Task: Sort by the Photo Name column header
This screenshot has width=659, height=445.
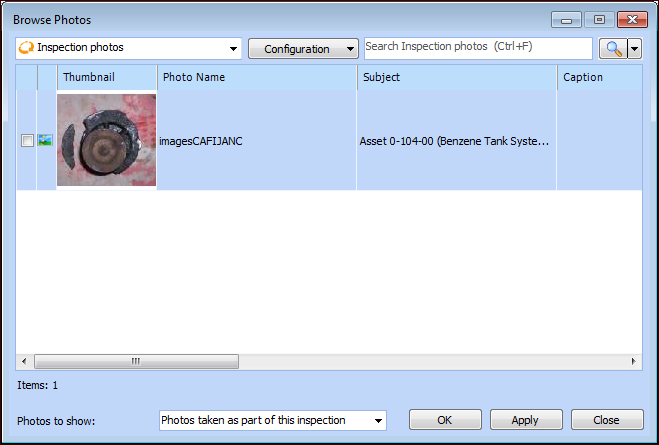Action: (x=257, y=77)
